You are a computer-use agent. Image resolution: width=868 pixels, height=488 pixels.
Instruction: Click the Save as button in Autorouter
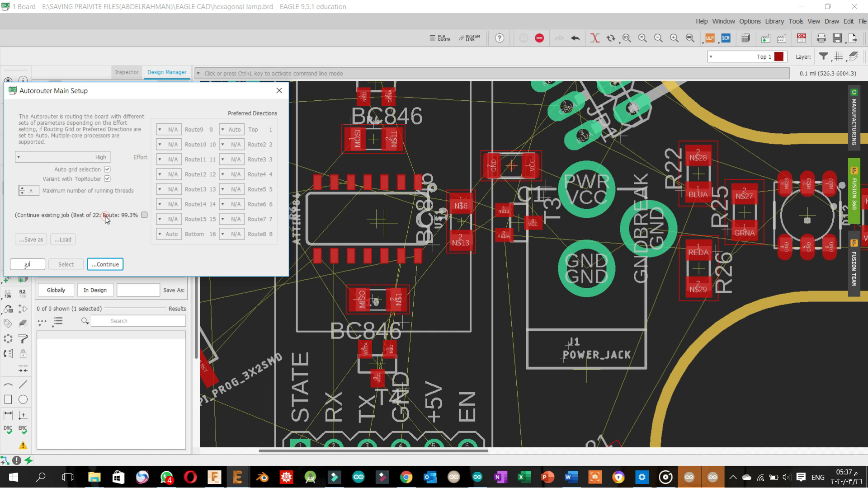tap(31, 239)
